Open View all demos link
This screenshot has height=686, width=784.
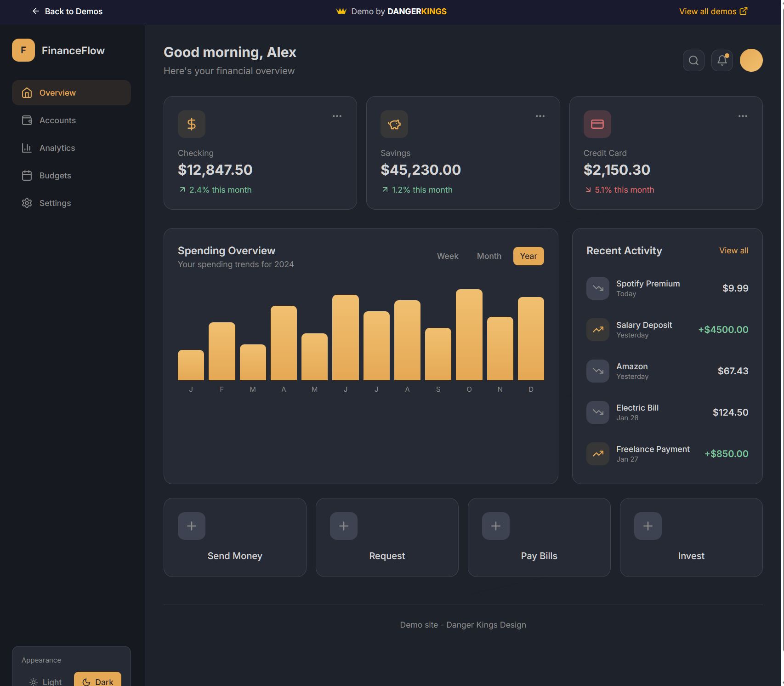tap(713, 11)
